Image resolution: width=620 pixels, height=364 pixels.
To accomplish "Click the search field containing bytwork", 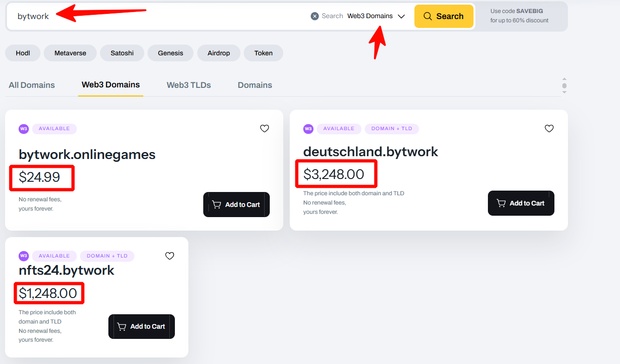I will tap(158, 16).
